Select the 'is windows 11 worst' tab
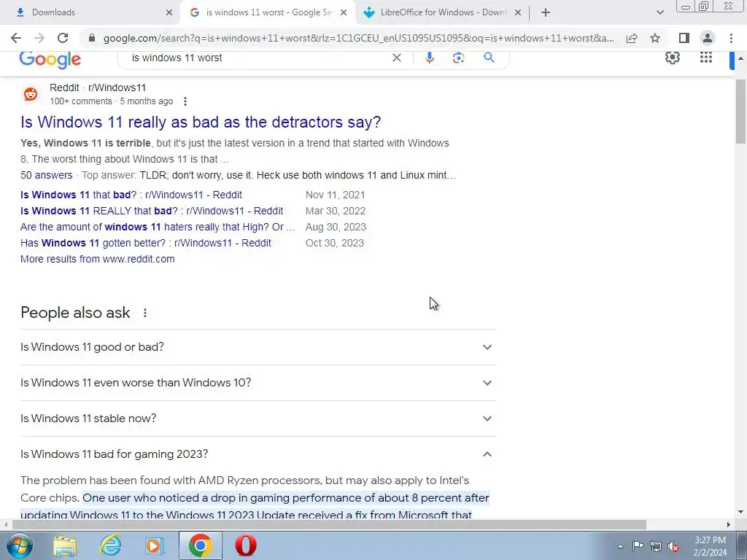This screenshot has width=747, height=560. pos(267,13)
